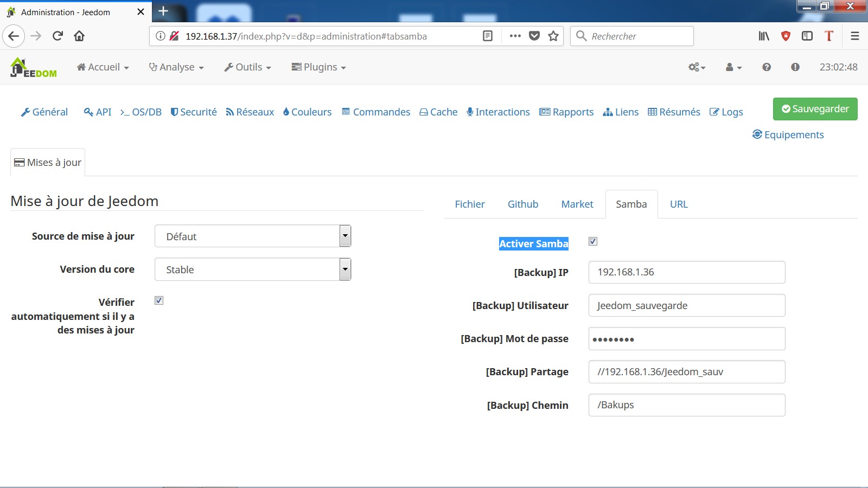The image size is (868, 488).
Task: Toggle automatic update check checkbox
Action: (x=159, y=300)
